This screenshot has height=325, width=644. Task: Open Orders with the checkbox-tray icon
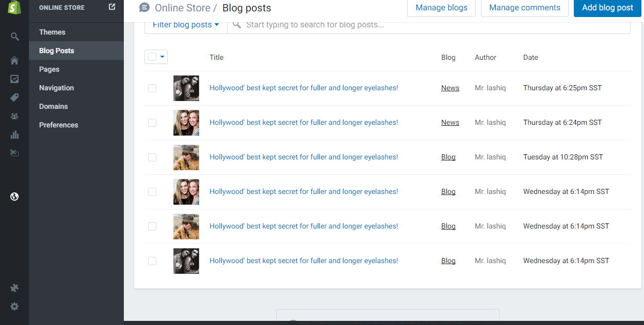(14, 79)
